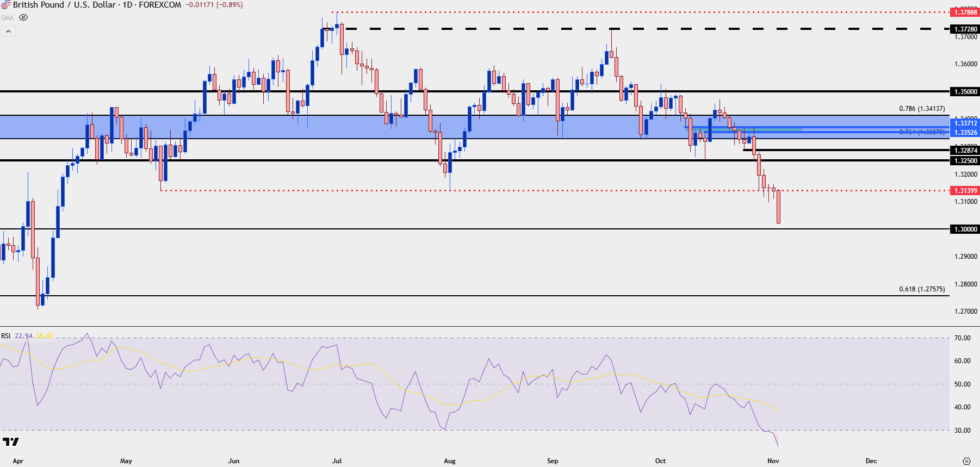Click the Oct label on time axis
This screenshot has width=980, height=467.
click(x=660, y=461)
